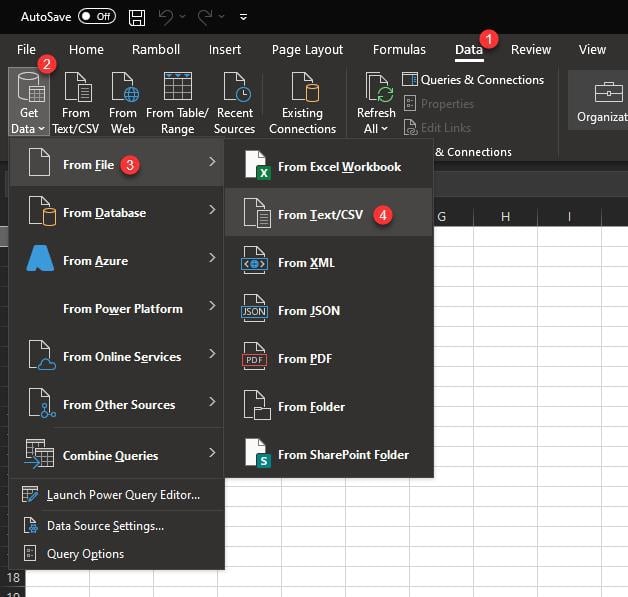Image resolution: width=628 pixels, height=597 pixels.
Task: Click the Save disk icon
Action: click(137, 17)
